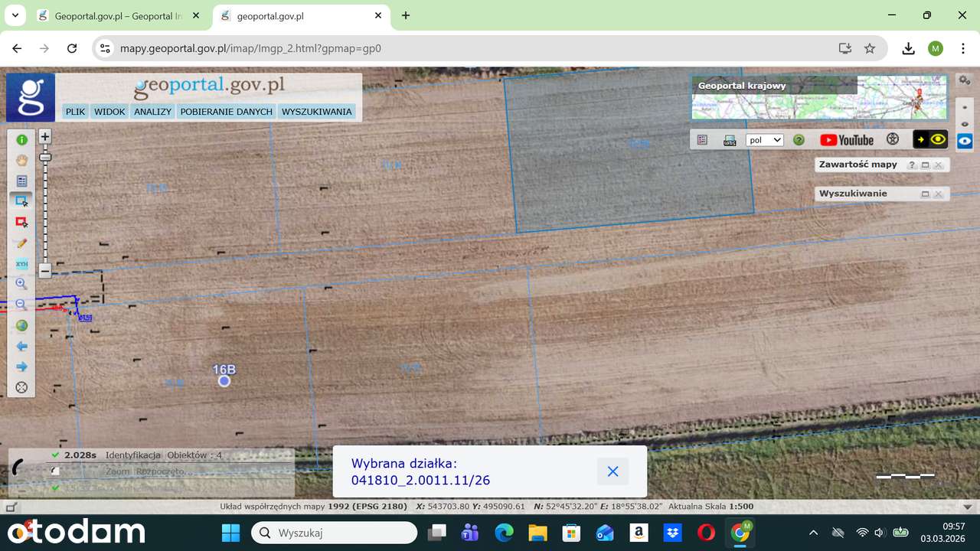Select the smallest top eye visibility option
The image size is (980, 551).
[x=965, y=108]
